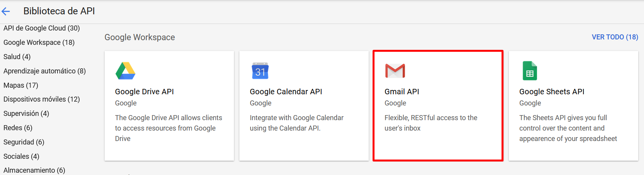Click the back arrow icon
The height and width of the screenshot is (175, 644).
pos(6,12)
